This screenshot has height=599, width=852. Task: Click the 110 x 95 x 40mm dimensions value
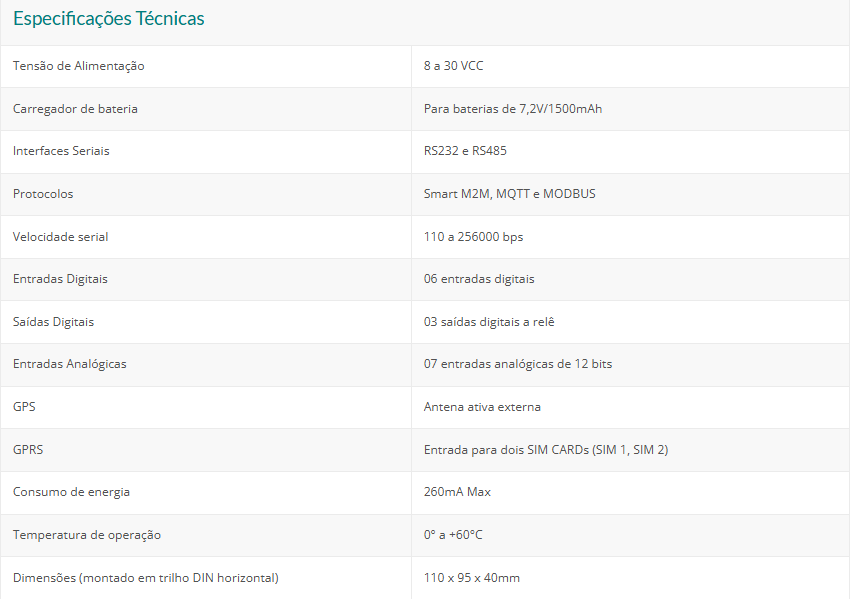click(472, 578)
